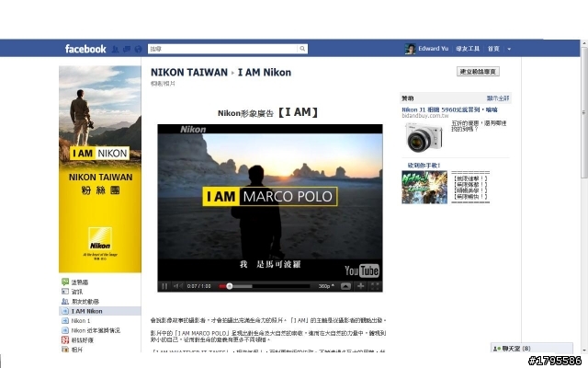The image size is (588, 368).
Task: Click the wall speech bubble icon
Action: click(x=65, y=282)
